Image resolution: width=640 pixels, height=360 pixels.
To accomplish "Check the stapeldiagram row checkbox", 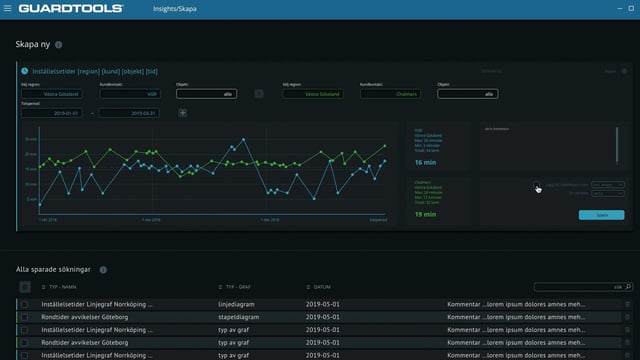I will [x=25, y=317].
